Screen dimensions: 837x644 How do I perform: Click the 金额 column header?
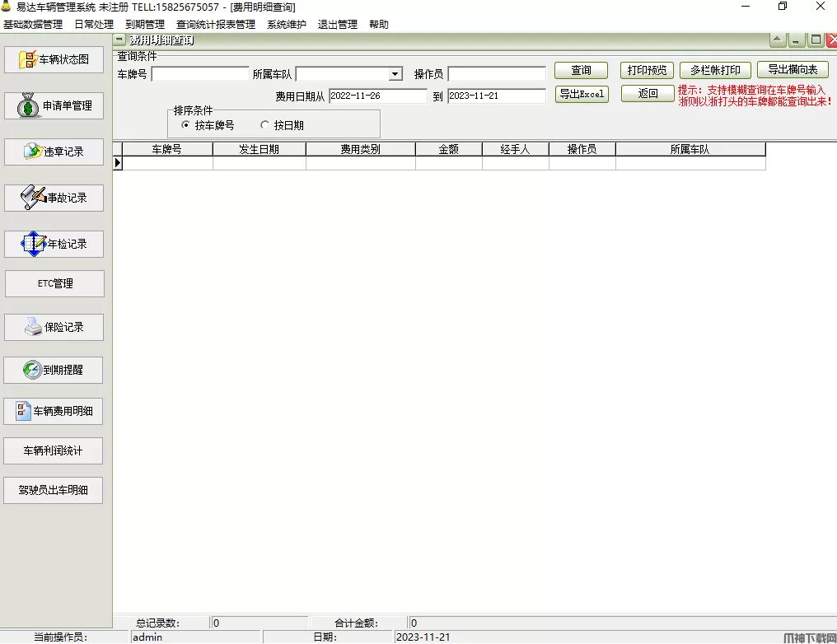(449, 149)
